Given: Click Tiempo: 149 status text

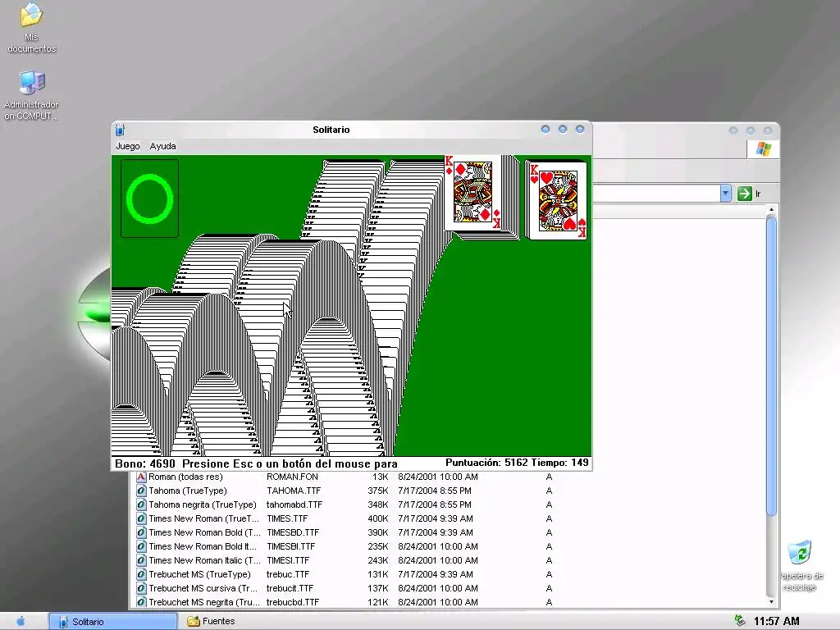Looking at the screenshot, I should click(x=559, y=463).
